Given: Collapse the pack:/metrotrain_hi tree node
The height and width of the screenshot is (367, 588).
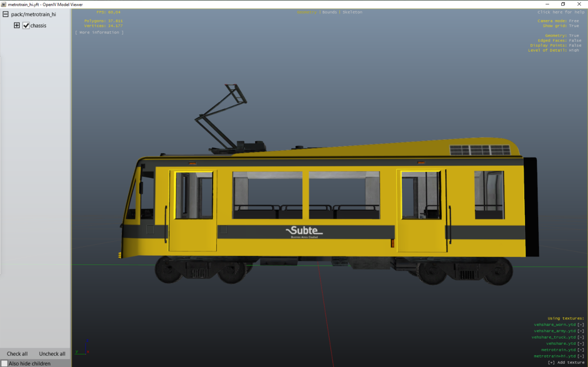Looking at the screenshot, I should [6, 14].
